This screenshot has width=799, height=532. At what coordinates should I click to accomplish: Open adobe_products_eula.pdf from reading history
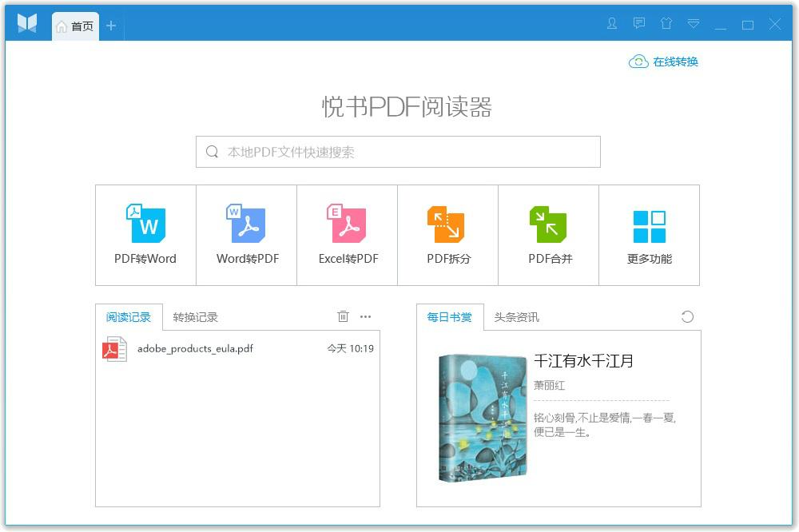(x=194, y=349)
